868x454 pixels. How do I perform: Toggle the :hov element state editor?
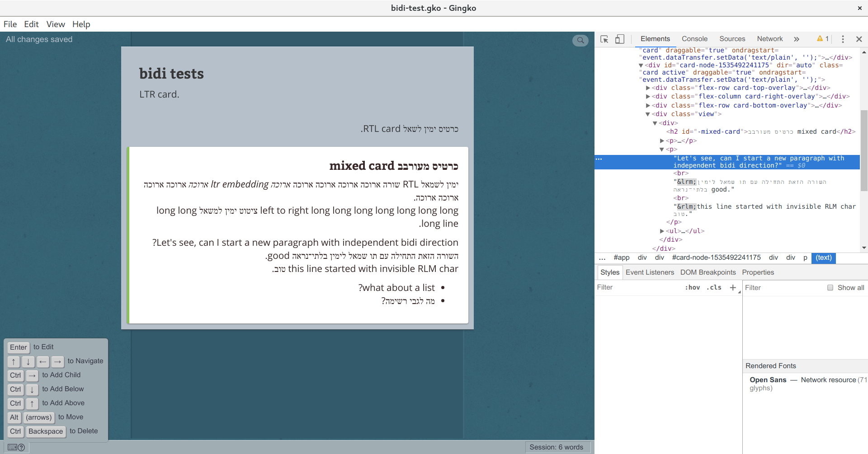(692, 287)
